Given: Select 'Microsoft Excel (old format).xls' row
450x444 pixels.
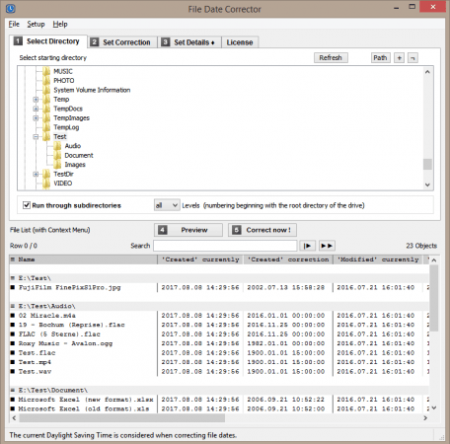Looking at the screenshot, I should (x=219, y=409).
